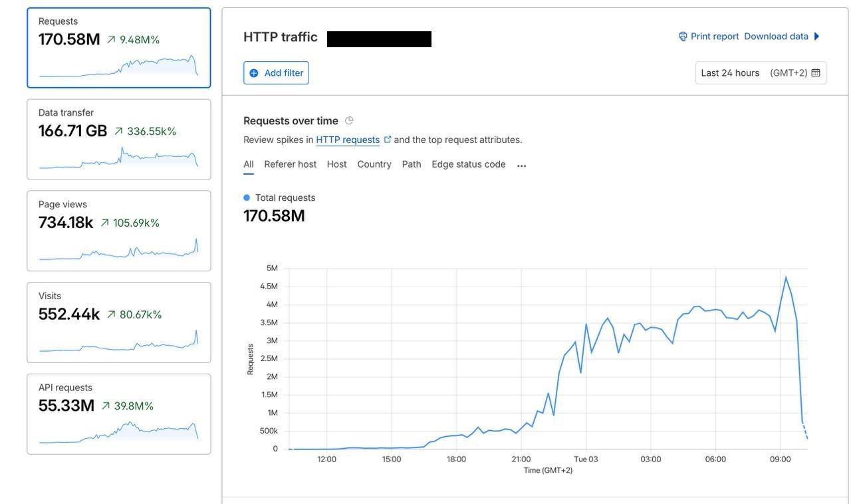This screenshot has width=851, height=504.
Task: Click the plus icon in Add filter
Action: [254, 73]
